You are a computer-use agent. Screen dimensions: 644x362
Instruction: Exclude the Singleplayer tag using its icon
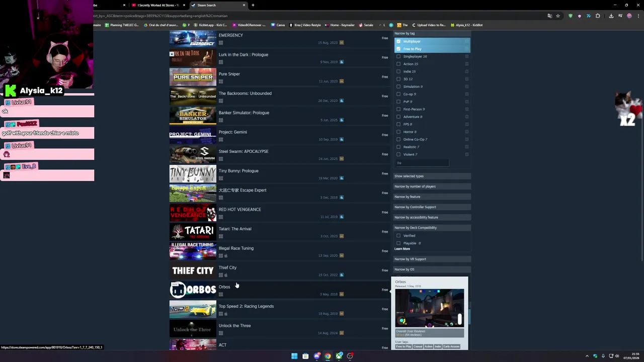tap(467, 56)
